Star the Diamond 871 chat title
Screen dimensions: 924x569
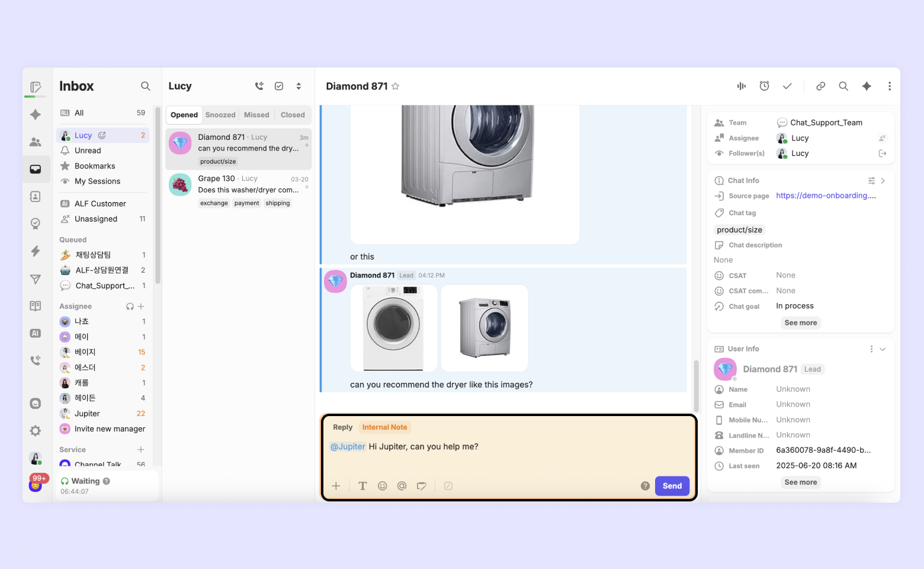coord(395,86)
